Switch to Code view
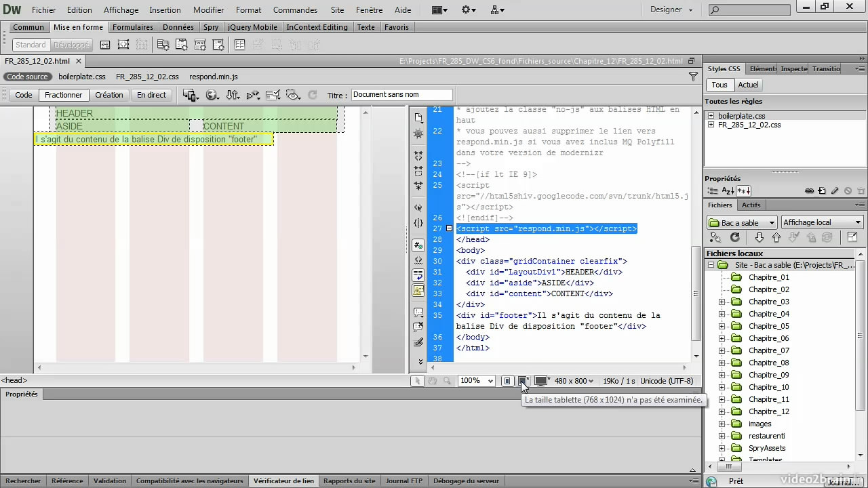 (24, 95)
